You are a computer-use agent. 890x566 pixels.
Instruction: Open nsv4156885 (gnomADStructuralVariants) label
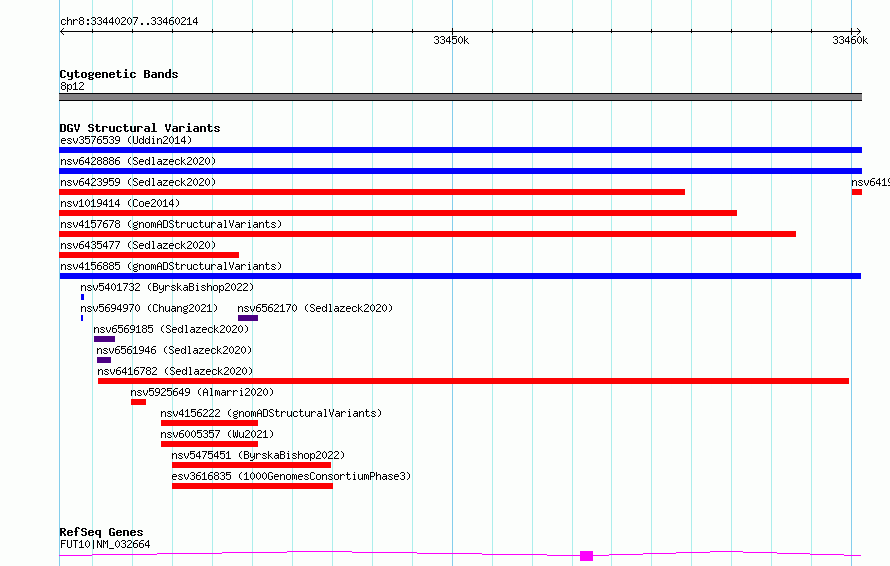pos(171,266)
